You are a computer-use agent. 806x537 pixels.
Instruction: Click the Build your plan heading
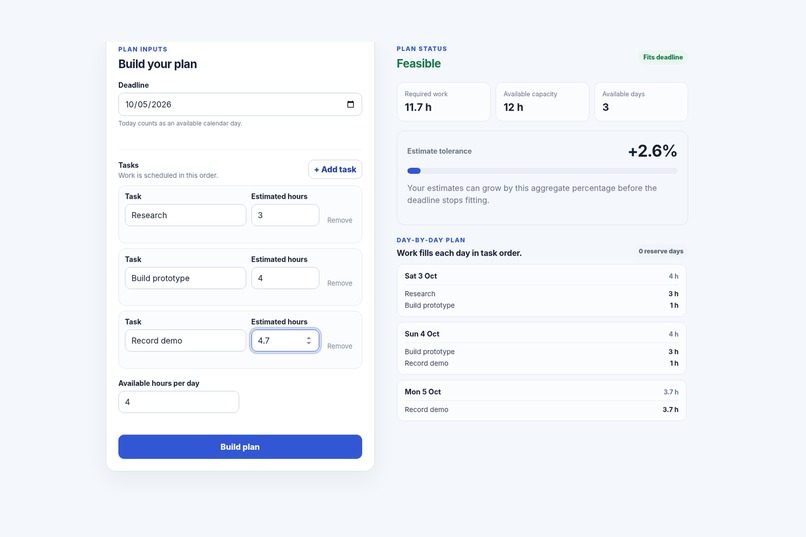(157, 64)
